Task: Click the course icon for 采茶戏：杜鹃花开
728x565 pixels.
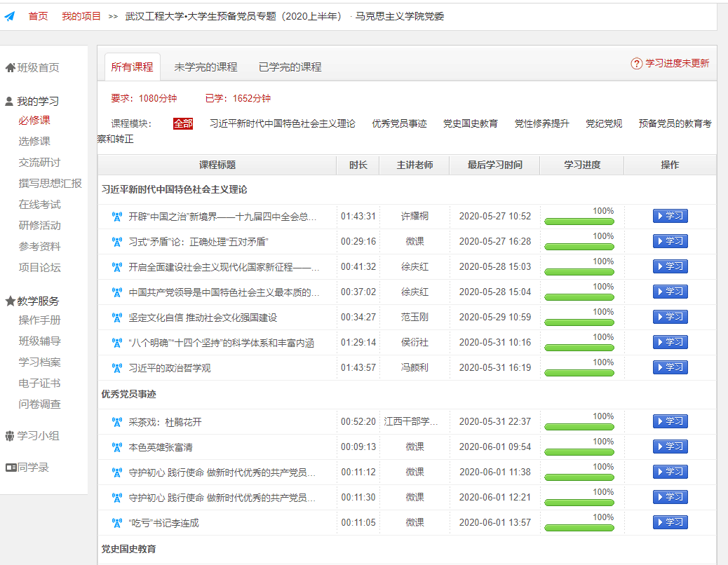Action: click(117, 422)
